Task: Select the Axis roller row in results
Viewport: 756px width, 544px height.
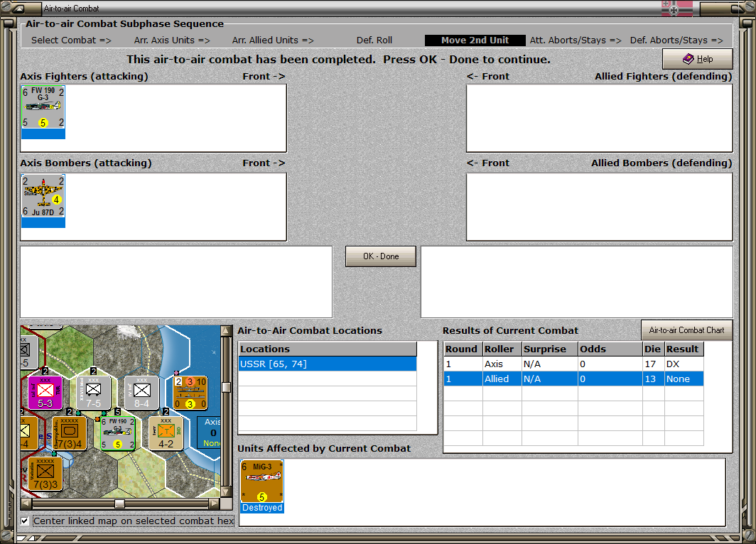Action: click(573, 364)
